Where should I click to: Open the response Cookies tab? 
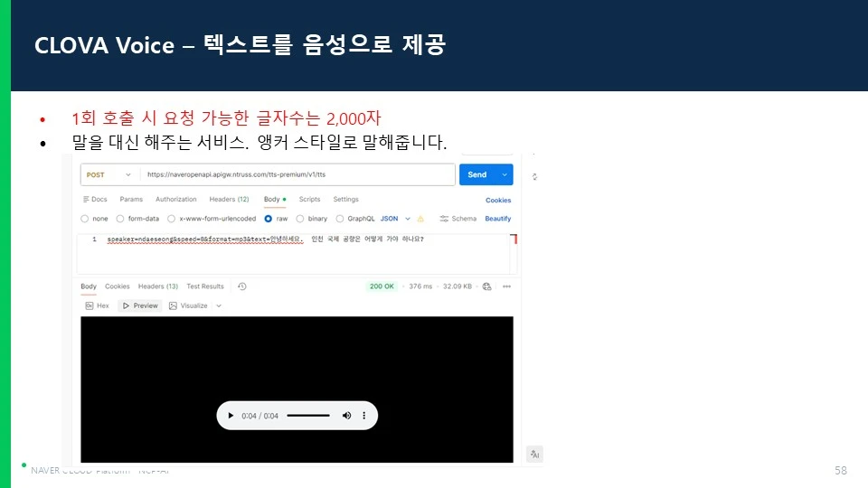(x=118, y=286)
